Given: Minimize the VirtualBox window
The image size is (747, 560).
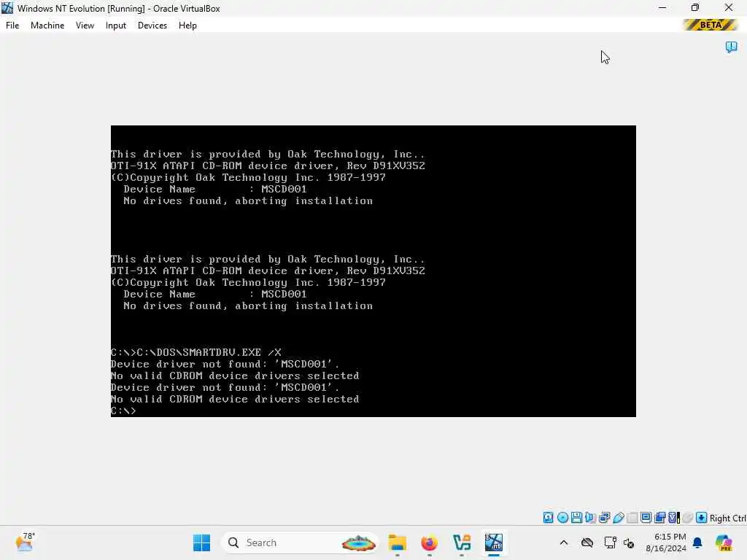Looking at the screenshot, I should pos(662,8).
